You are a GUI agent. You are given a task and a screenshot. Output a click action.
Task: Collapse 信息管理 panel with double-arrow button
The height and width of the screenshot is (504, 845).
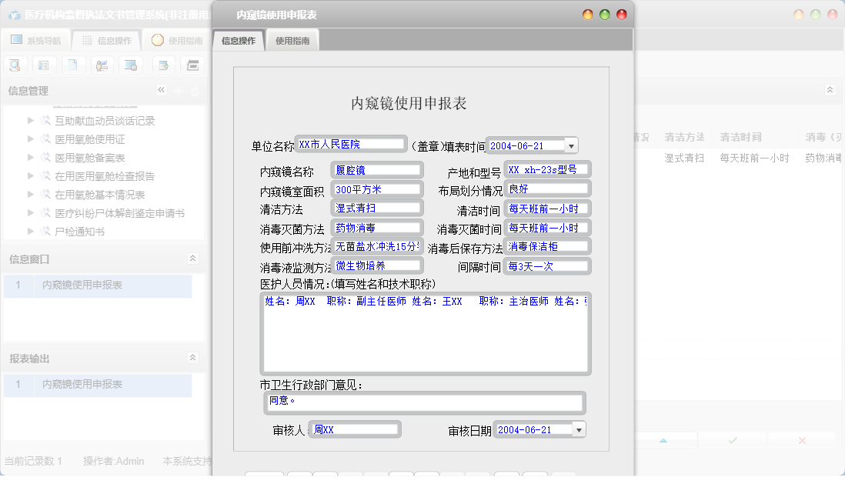pos(161,90)
